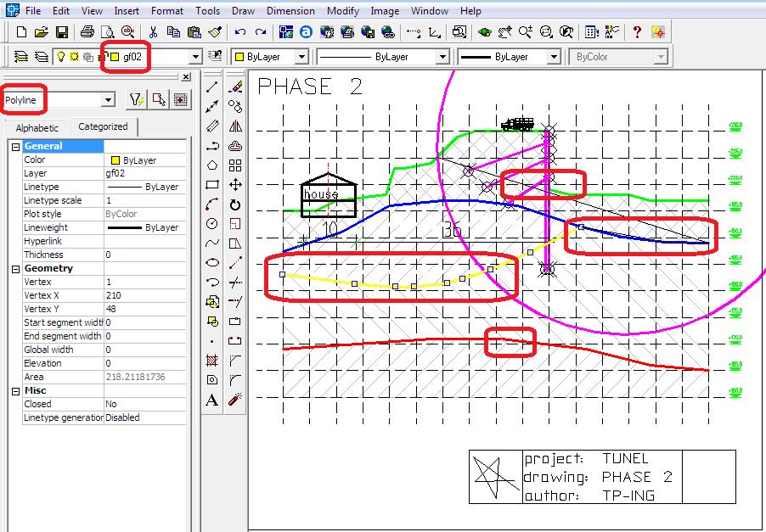This screenshot has width=766, height=532.
Task: Click the Pan realtime hand icon
Action: coord(505,32)
